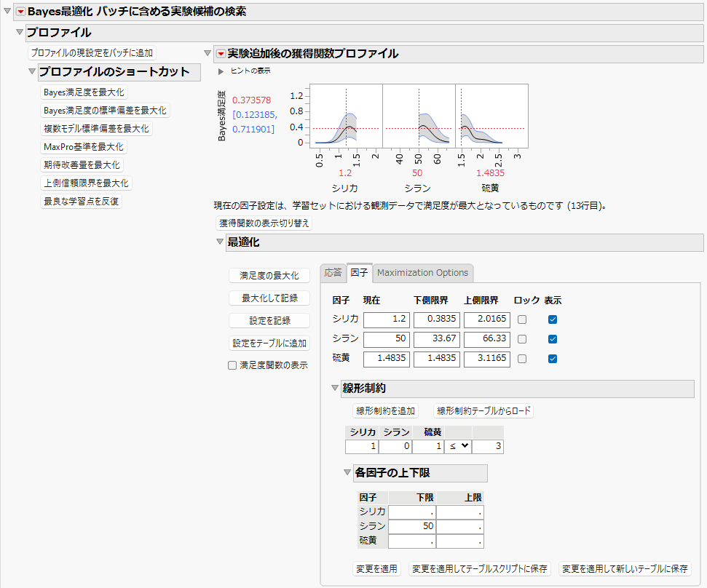Image resolution: width=707 pixels, height=588 pixels.
Task: Edit constraint coefficient field under シラン
Action: [x=395, y=446]
